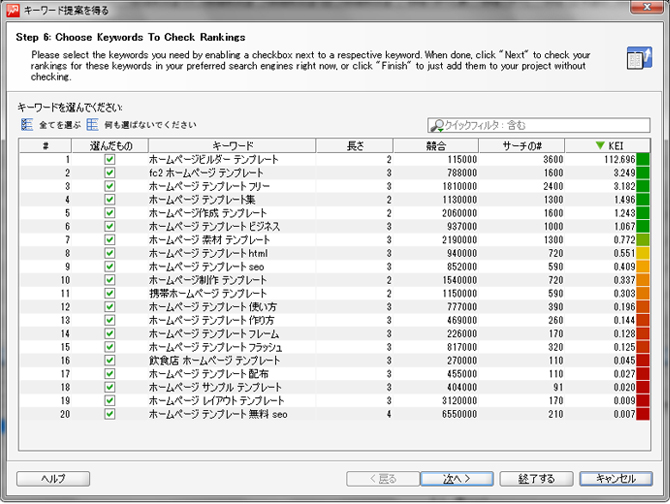This screenshot has width=670, height=504.
Task: Click the rankings wizard icon at top right
Action: point(639,58)
